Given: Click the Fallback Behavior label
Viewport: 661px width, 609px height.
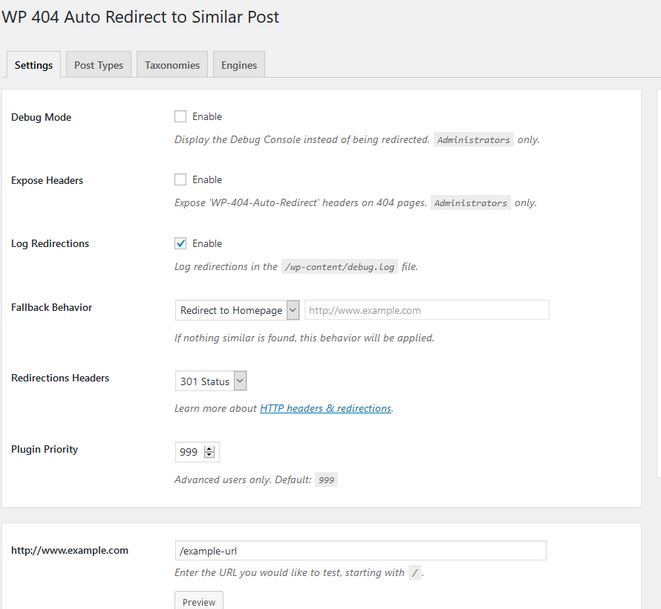Looking at the screenshot, I should click(x=51, y=307).
